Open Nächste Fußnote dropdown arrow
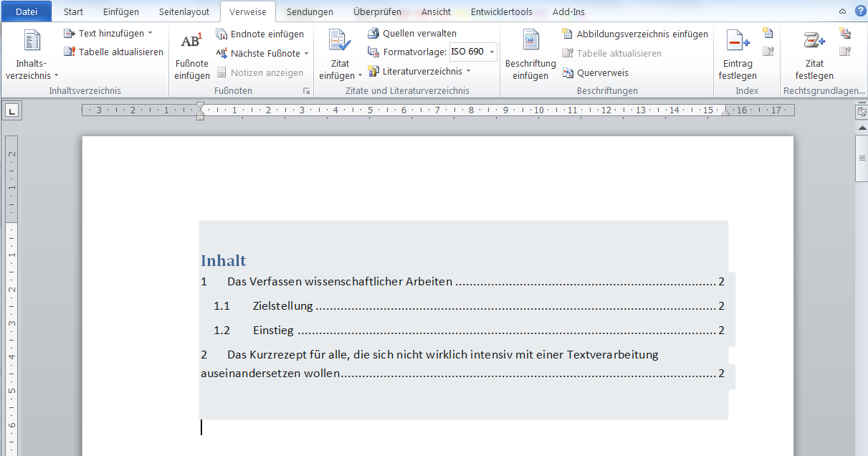 point(306,54)
